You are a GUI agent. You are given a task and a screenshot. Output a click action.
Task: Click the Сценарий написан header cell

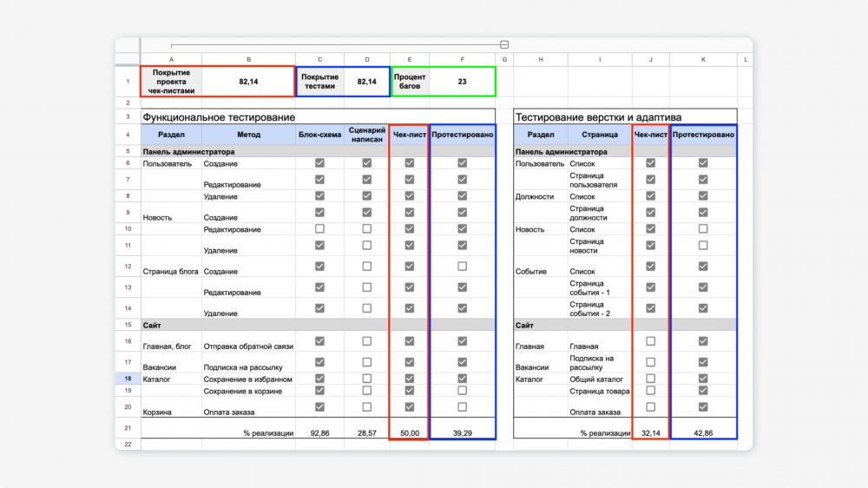point(367,135)
